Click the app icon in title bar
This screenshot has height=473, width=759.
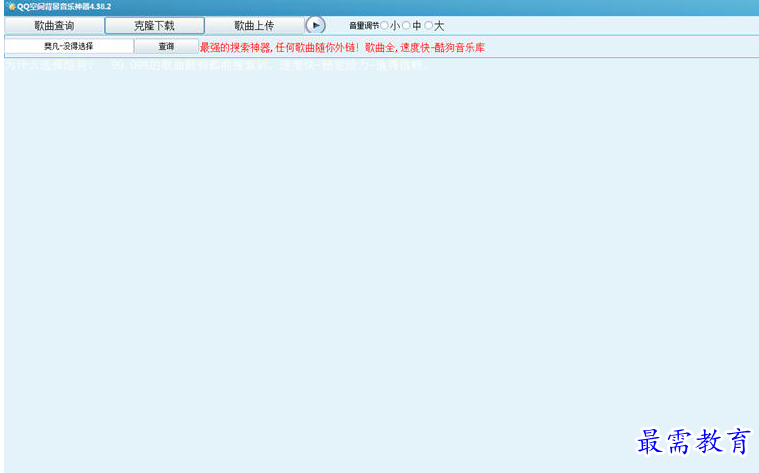point(11,7)
